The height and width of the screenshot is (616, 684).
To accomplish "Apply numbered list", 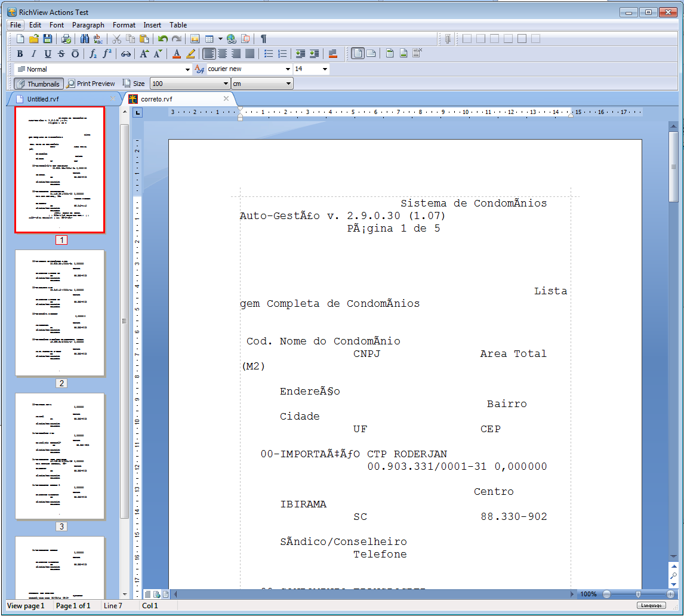I will tap(282, 54).
